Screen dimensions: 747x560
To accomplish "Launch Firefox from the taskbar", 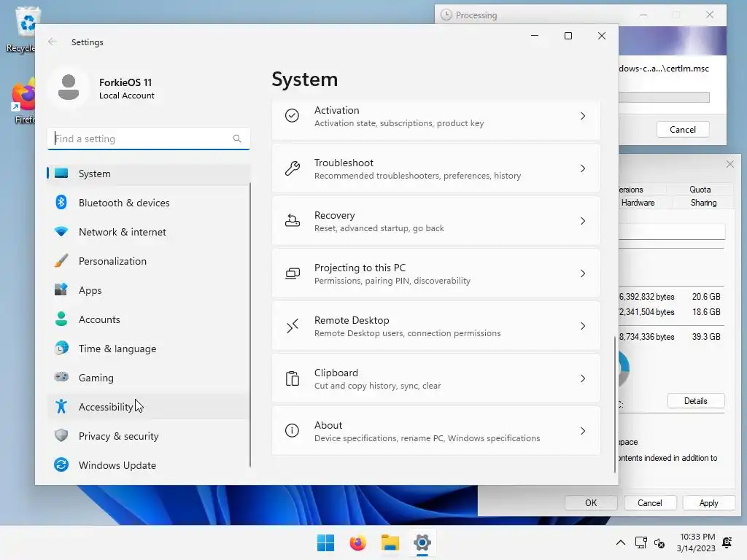I will [x=357, y=542].
